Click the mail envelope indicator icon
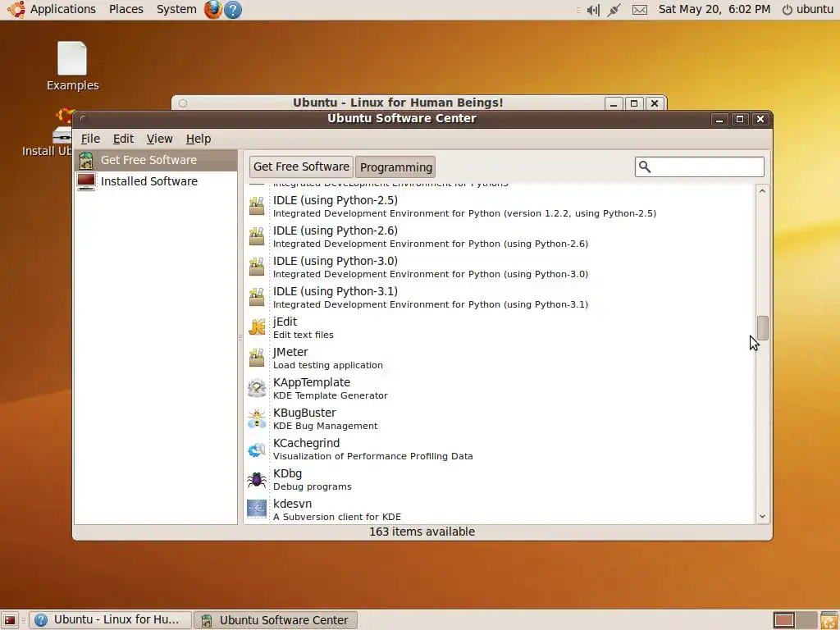This screenshot has width=840, height=630. tap(640, 10)
